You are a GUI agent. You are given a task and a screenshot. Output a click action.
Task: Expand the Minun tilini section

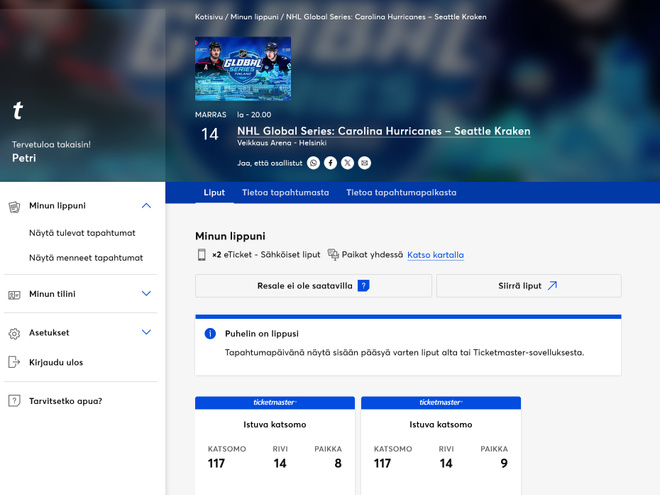(146, 293)
